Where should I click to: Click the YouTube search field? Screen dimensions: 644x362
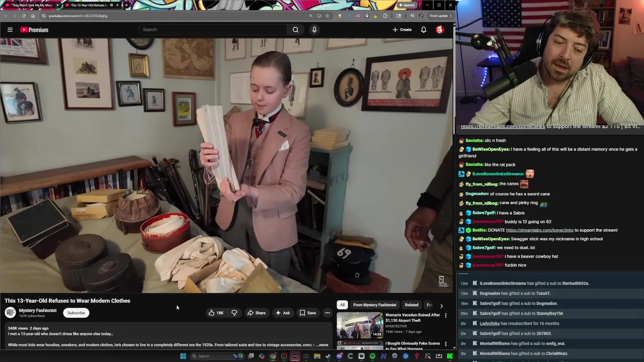pos(214,30)
